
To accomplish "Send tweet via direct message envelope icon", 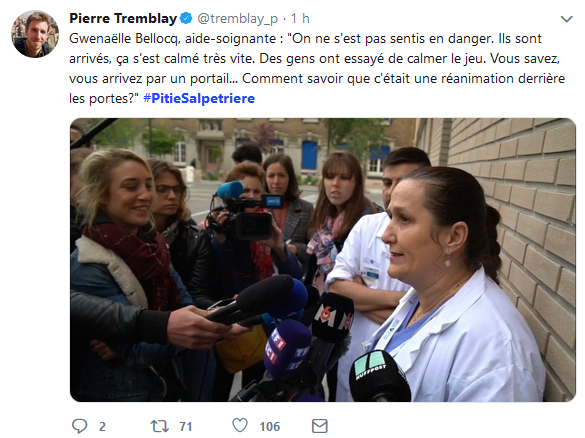I will click(320, 426).
